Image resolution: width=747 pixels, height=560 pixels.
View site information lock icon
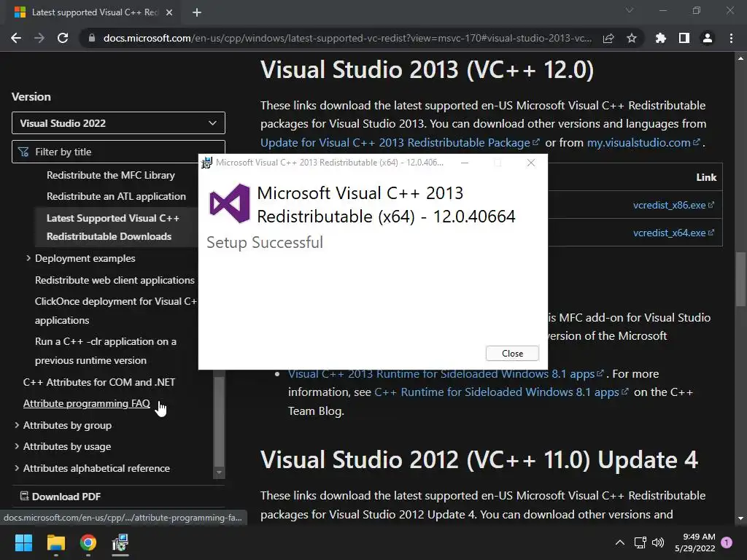pyautogui.click(x=91, y=38)
